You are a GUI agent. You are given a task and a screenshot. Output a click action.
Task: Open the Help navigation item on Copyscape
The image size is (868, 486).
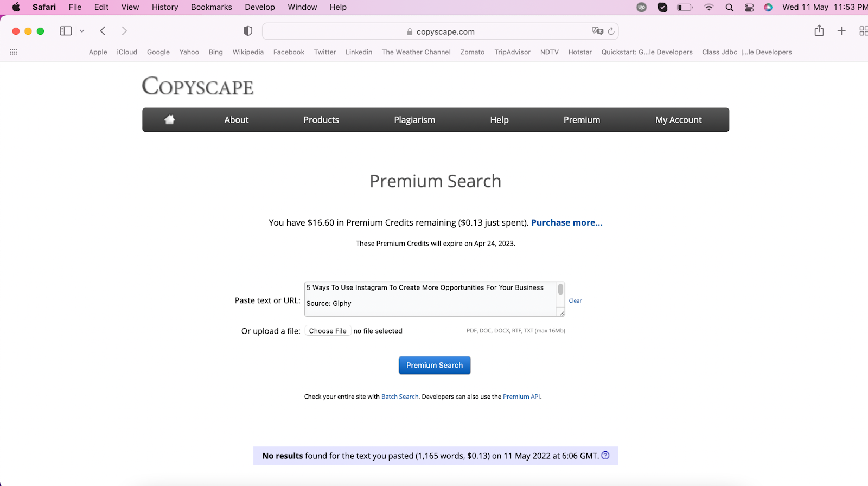(x=499, y=120)
